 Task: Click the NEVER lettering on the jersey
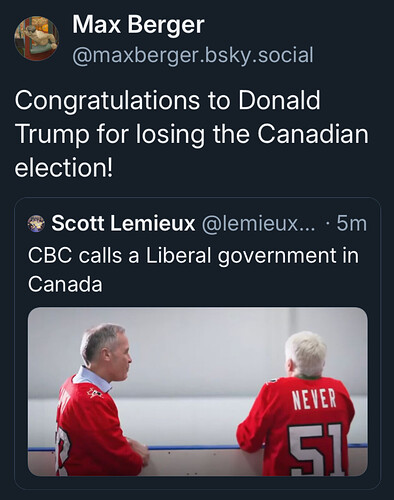pyautogui.click(x=314, y=398)
